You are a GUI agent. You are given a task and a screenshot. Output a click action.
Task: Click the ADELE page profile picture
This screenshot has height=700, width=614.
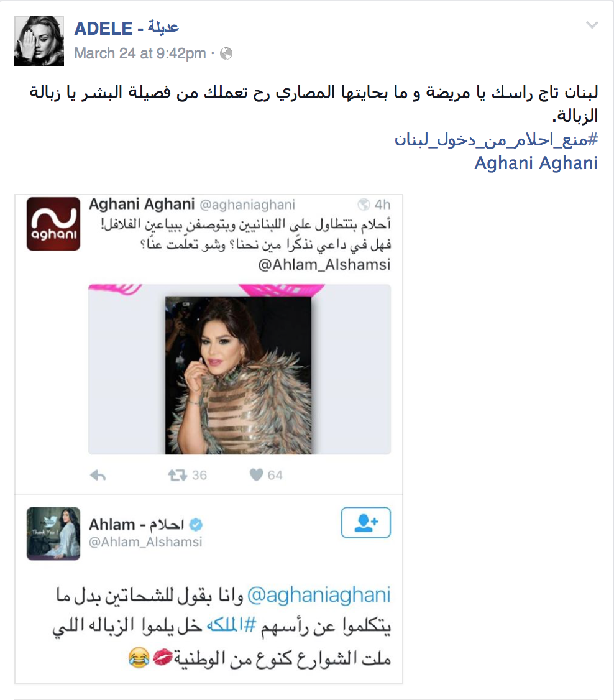(x=39, y=41)
